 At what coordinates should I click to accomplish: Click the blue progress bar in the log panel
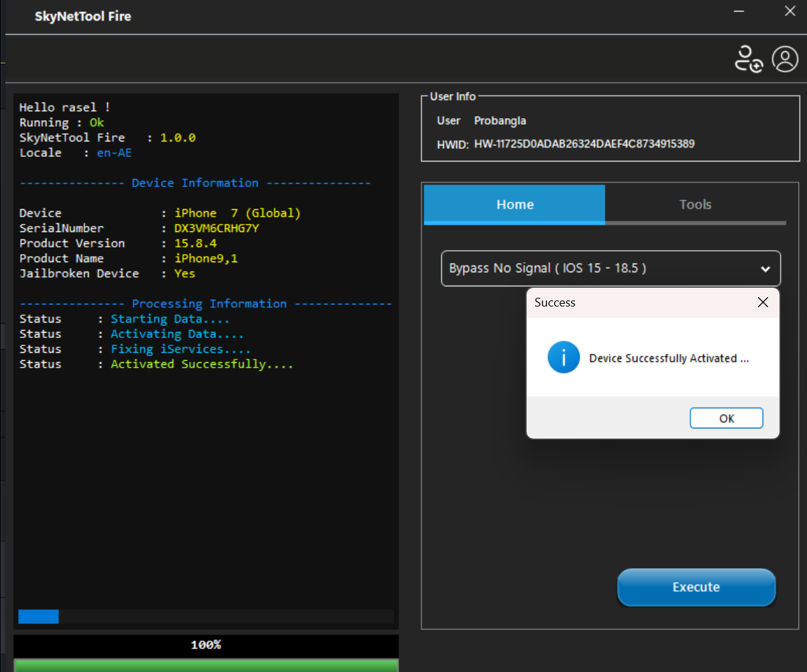39,616
